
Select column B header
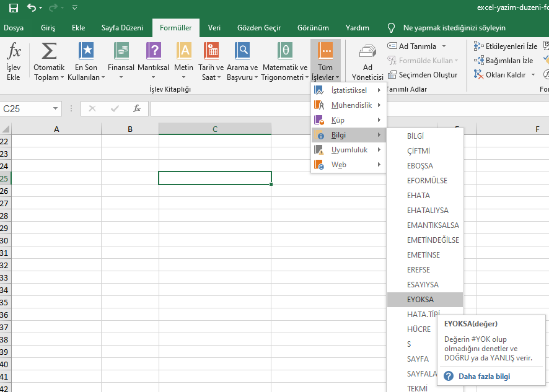pos(130,129)
